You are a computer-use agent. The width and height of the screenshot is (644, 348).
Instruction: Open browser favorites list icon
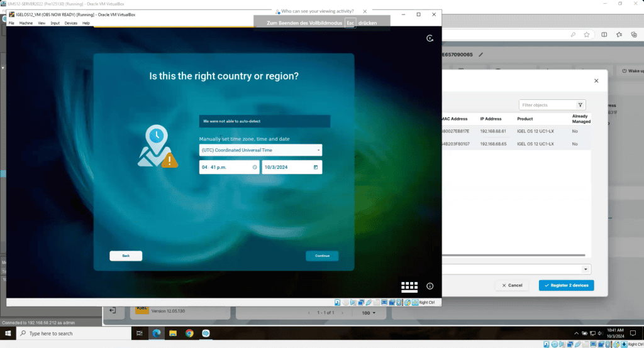(x=619, y=35)
